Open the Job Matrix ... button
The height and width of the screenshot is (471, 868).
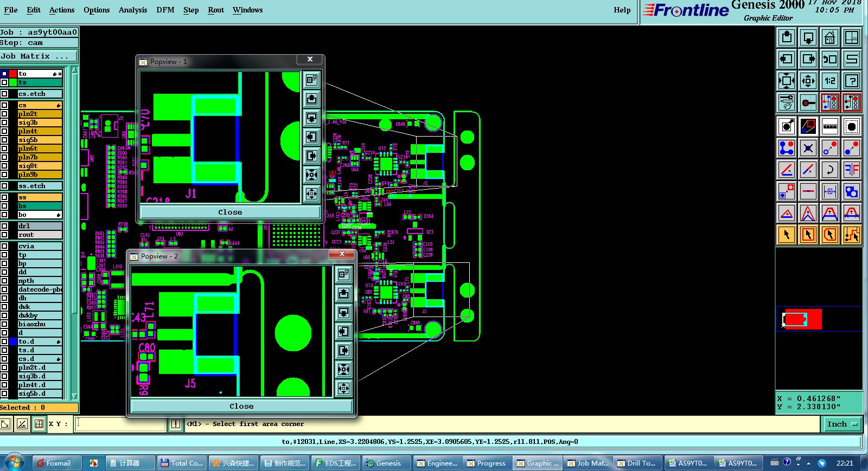coord(39,56)
